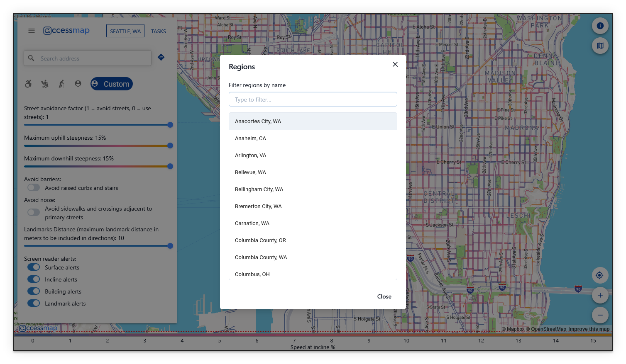Open the map info button
Image resolution: width=626 pixels, height=364 pixels.
click(x=600, y=26)
